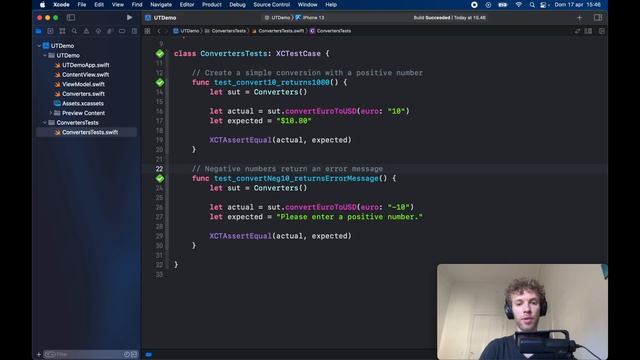Open the editor options lines icon
The width and height of the screenshot is (640, 360).
pyautogui.click(x=588, y=31)
